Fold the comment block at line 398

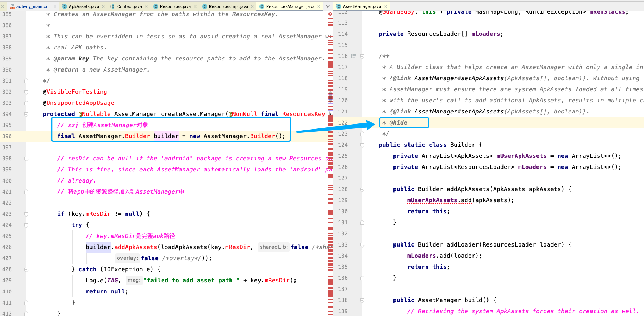(x=26, y=159)
